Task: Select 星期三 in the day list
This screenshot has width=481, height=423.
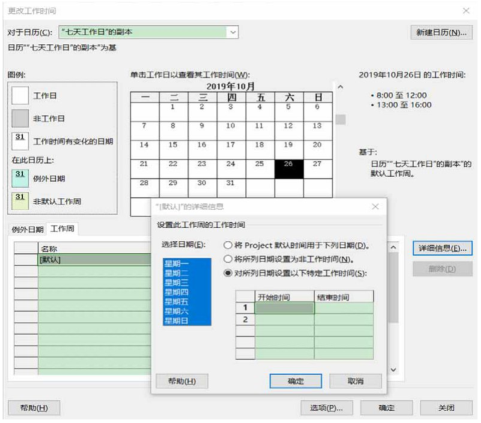Action: (x=187, y=283)
